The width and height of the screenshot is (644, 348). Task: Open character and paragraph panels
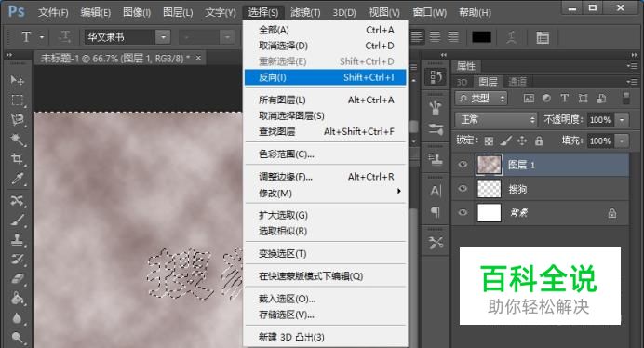543,37
